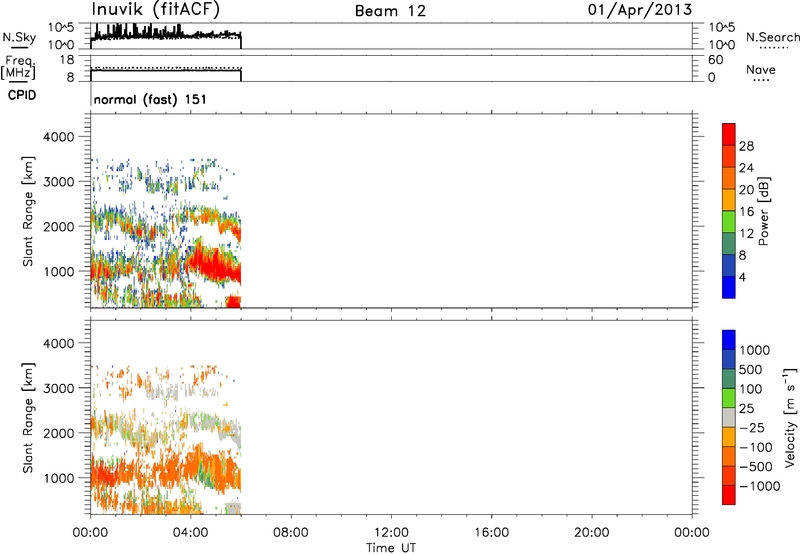800x554 pixels.
Task: Click the '4' value on Power colorbar
Action: (x=742, y=277)
